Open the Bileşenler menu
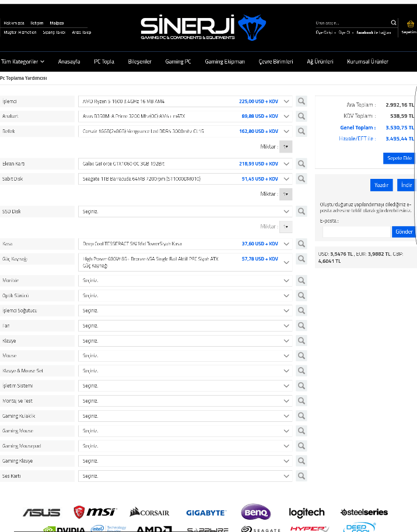 click(139, 61)
